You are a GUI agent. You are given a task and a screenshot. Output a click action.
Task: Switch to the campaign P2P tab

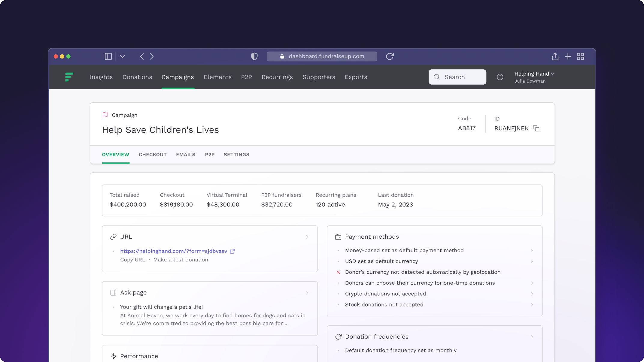pos(210,155)
